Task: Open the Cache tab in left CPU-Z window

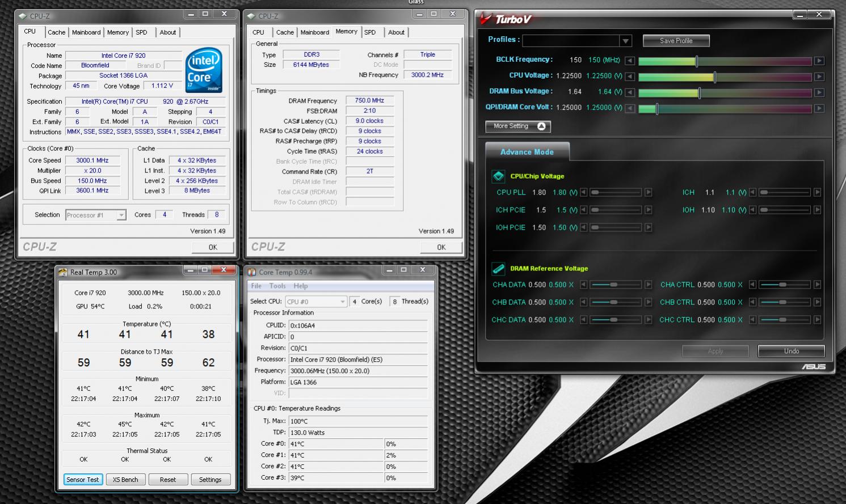Action: coord(56,33)
